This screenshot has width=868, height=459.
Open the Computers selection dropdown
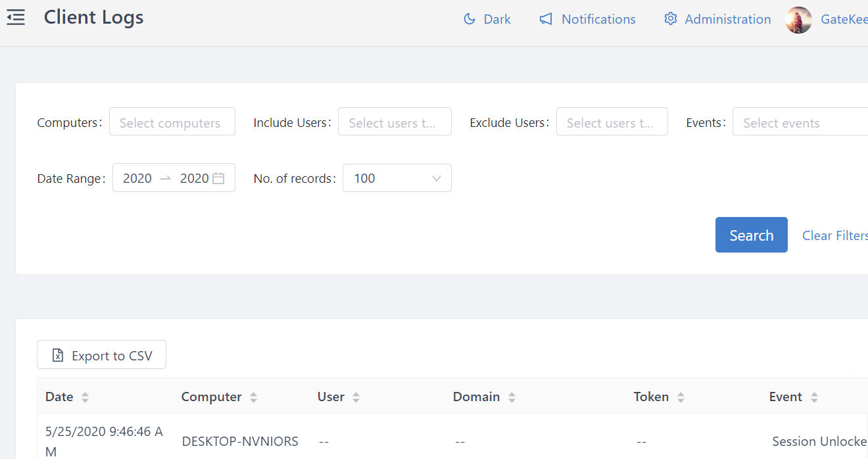tap(172, 122)
